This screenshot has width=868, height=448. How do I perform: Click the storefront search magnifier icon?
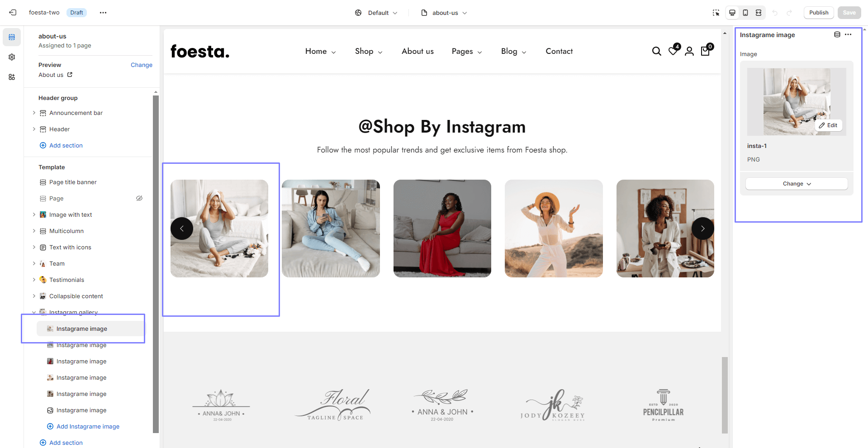pyautogui.click(x=656, y=52)
